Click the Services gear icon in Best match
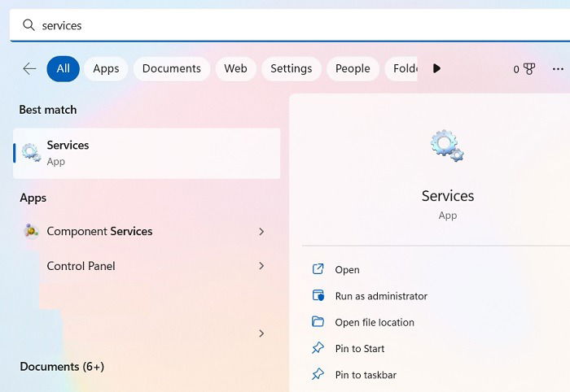Image resolution: width=570 pixels, height=392 pixels. 31,152
